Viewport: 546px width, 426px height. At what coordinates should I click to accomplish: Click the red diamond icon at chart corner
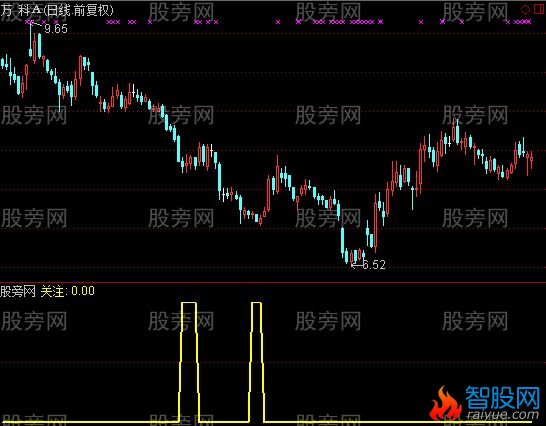pos(525,9)
